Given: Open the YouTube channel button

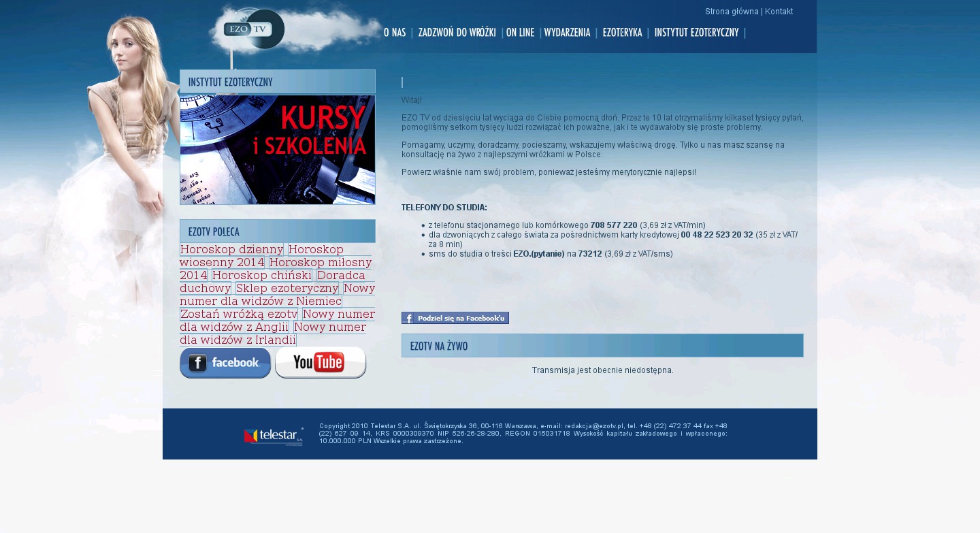Looking at the screenshot, I should 321,362.
